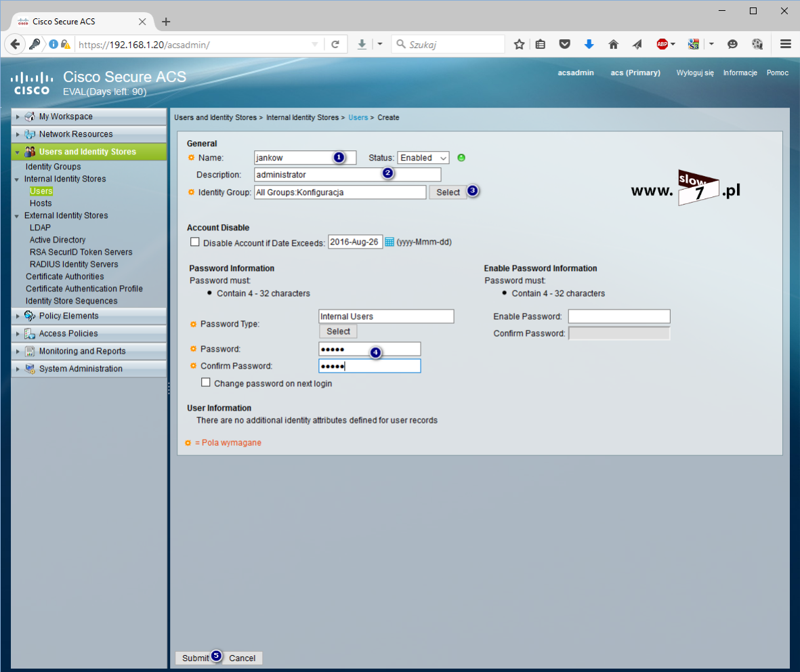
Task: Click the Pocket icon in toolbar
Action: point(564,45)
